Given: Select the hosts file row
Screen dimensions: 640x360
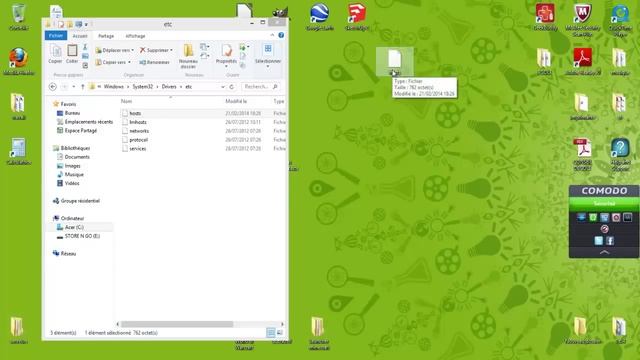Looking at the screenshot, I should coord(203,113).
